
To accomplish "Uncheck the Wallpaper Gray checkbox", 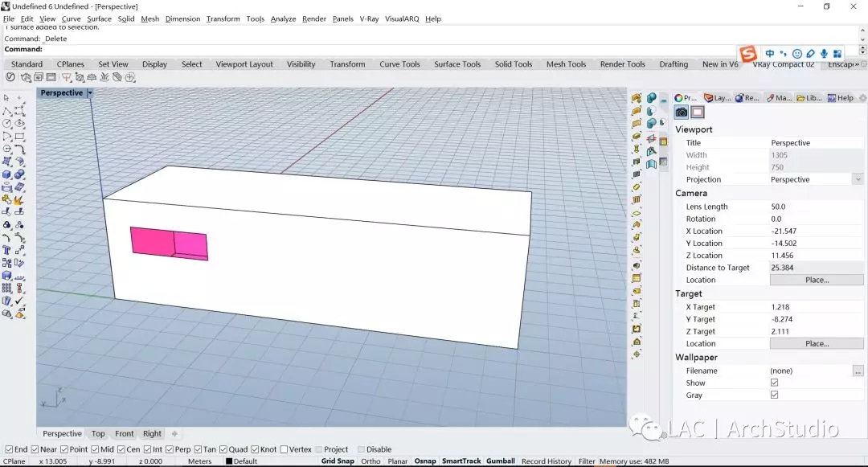I will (775, 395).
